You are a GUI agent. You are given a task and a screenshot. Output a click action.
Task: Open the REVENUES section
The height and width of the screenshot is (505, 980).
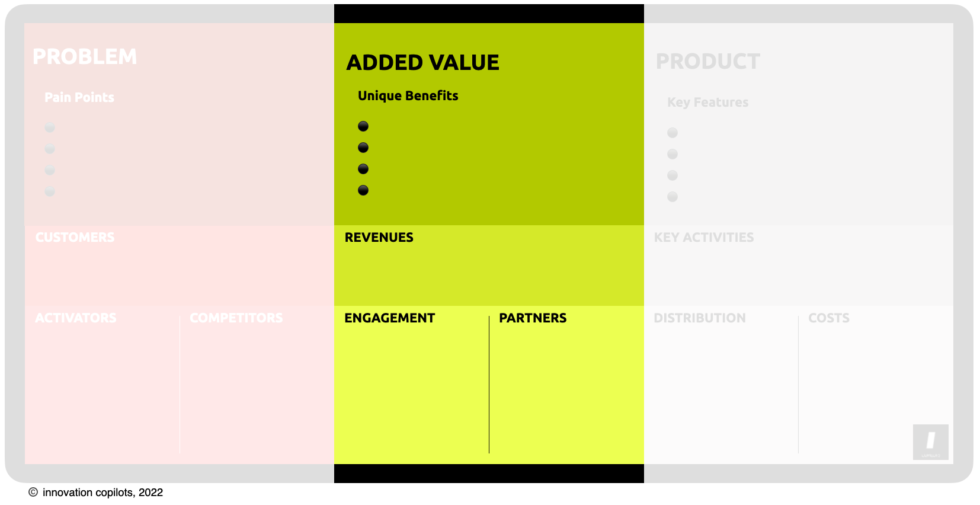[x=379, y=237]
